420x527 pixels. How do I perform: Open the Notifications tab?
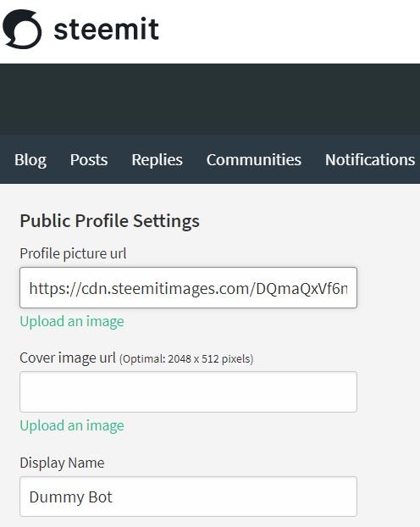click(x=370, y=159)
